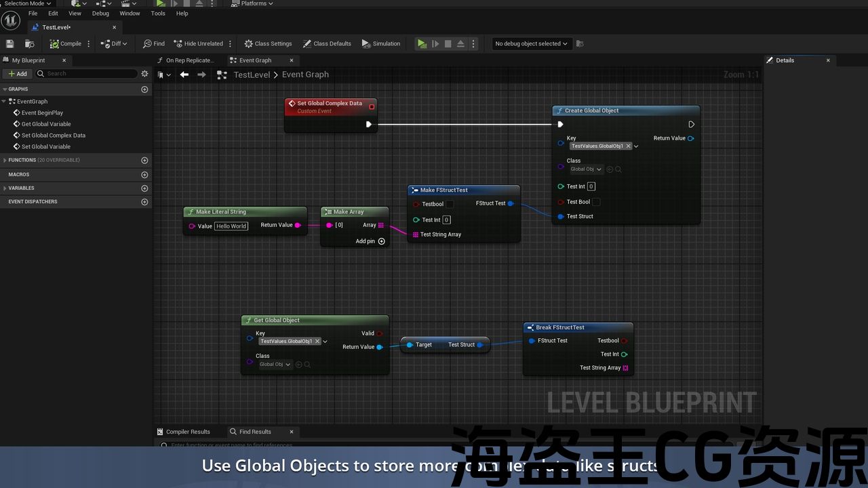Click the Play simulation button in toolbar

pyautogui.click(x=422, y=43)
